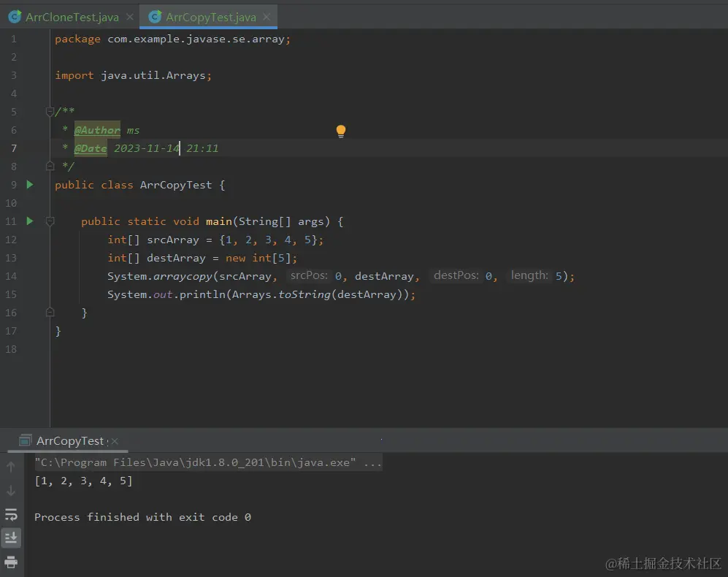Switch to the ArrCloneTest.java tab
The height and width of the screenshot is (577, 728).
click(x=72, y=18)
